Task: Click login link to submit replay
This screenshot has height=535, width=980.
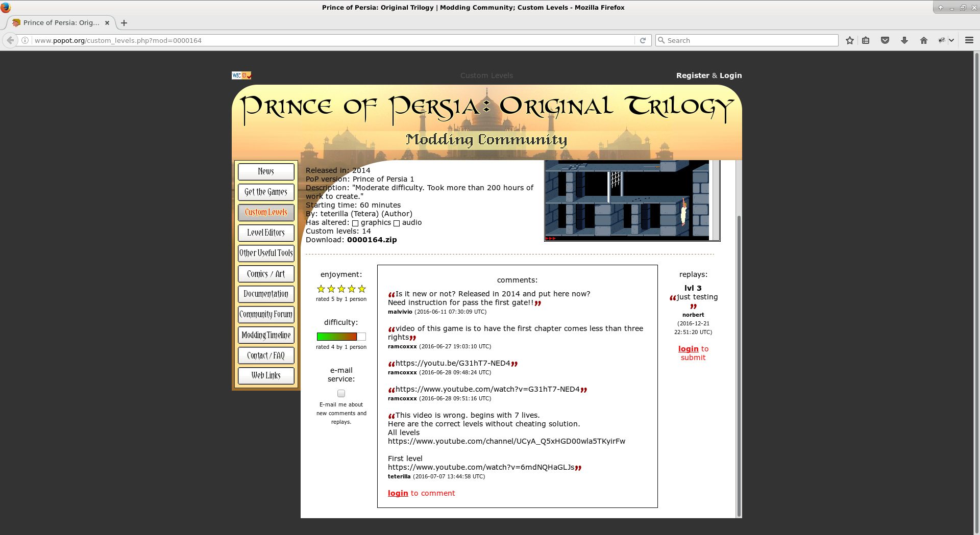Action: 688,349
